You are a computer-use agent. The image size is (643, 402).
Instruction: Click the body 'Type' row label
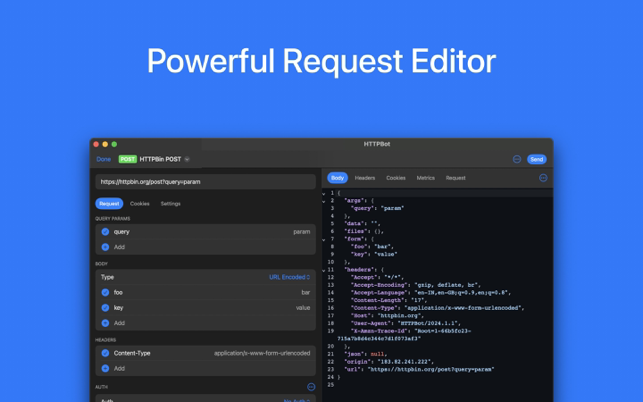[x=107, y=277]
